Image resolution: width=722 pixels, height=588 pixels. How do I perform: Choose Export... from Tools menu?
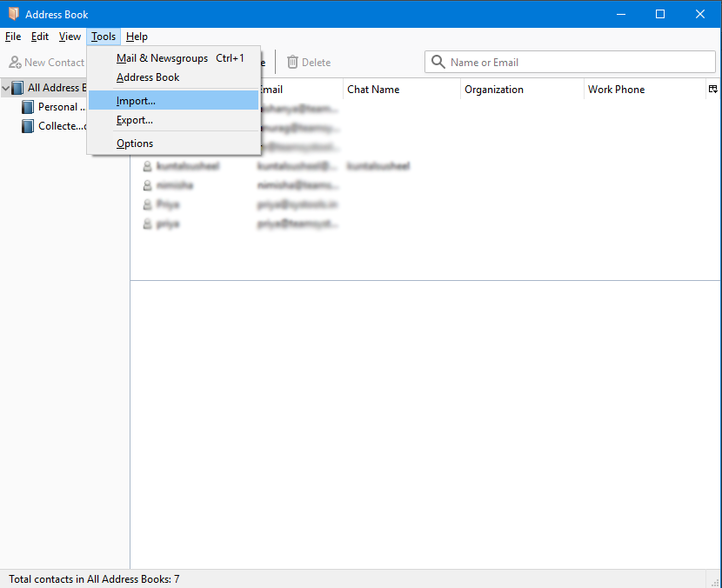click(174, 120)
